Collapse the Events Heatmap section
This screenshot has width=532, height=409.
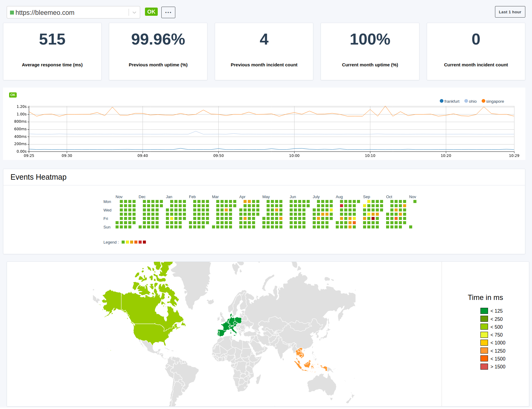(39, 177)
